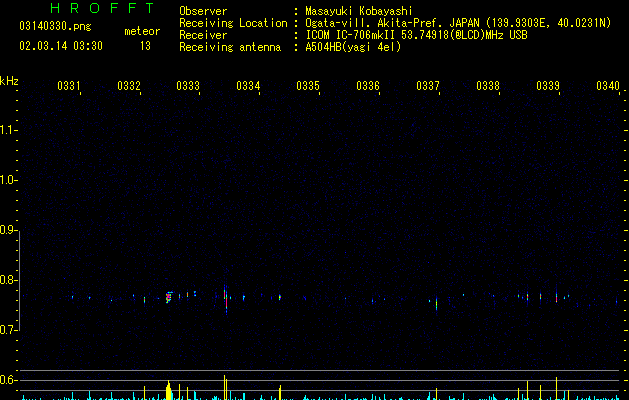Click the Receiver label
This screenshot has width=629, height=400.
(x=203, y=35)
